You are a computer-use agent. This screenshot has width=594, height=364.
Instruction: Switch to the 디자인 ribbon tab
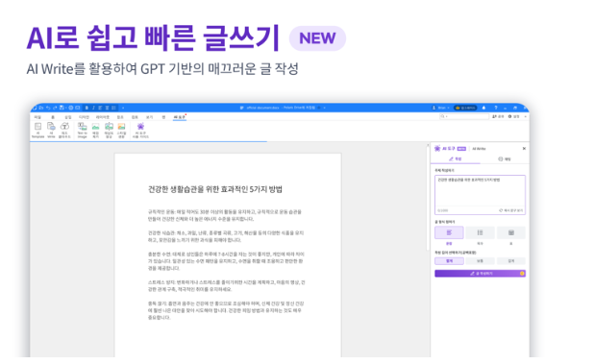pos(84,117)
